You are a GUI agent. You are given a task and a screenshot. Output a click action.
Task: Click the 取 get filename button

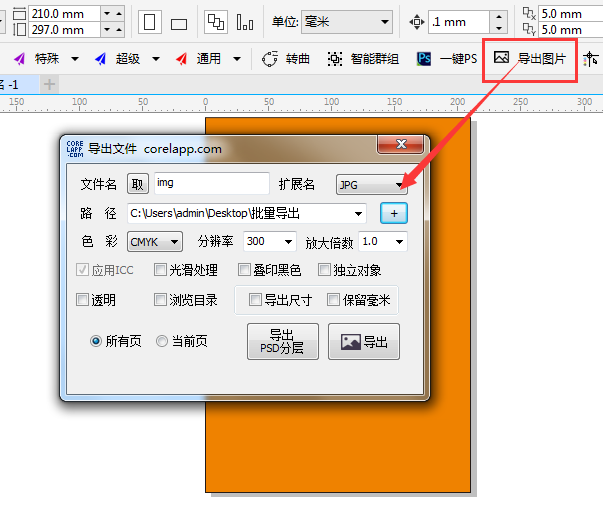point(138,184)
